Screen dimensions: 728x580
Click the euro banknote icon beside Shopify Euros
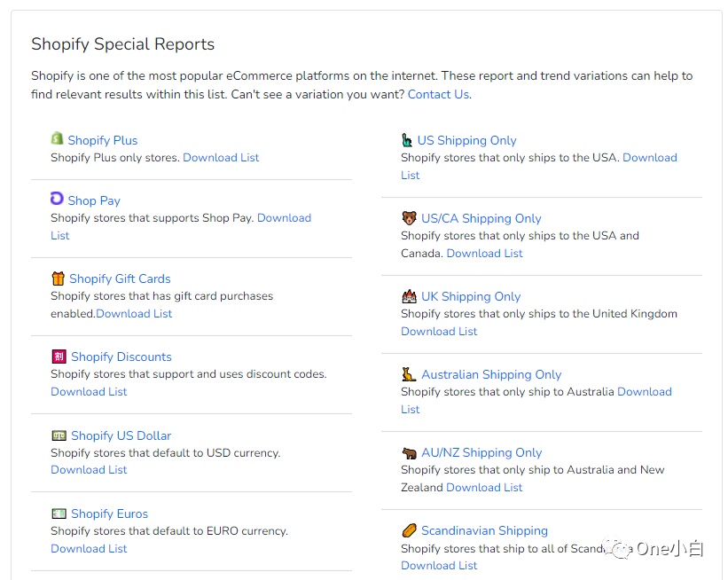tap(59, 513)
